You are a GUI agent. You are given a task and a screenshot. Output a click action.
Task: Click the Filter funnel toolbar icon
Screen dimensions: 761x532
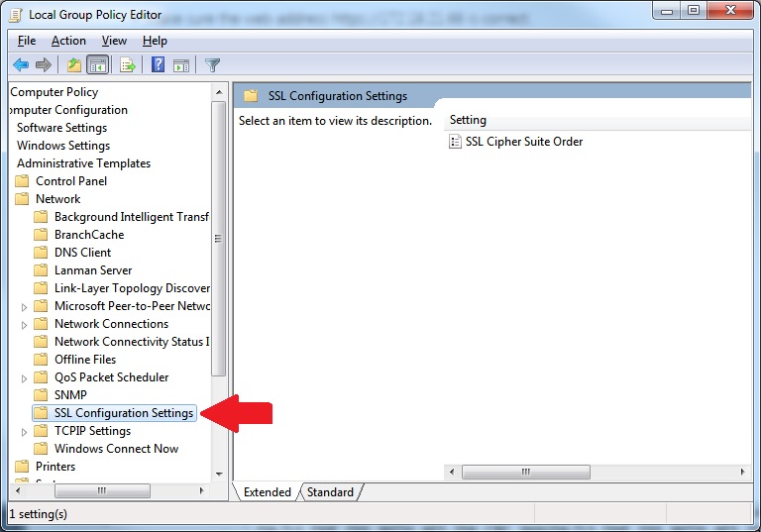tap(212, 65)
